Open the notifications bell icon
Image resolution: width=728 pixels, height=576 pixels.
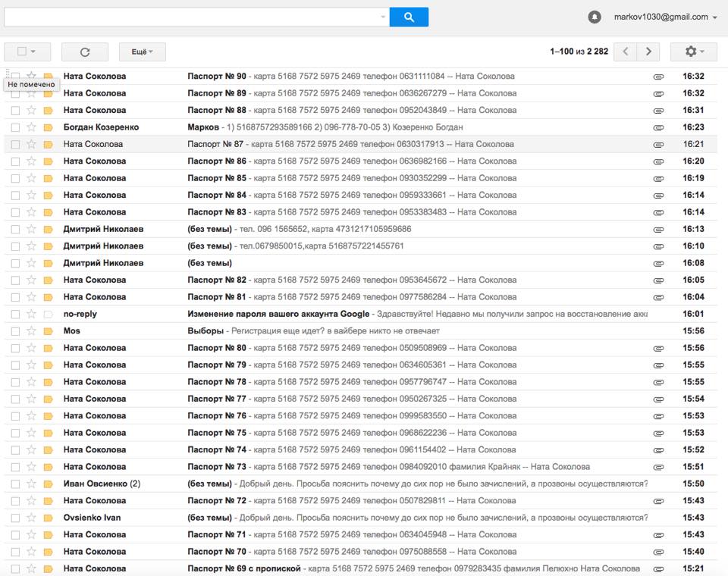tap(595, 17)
